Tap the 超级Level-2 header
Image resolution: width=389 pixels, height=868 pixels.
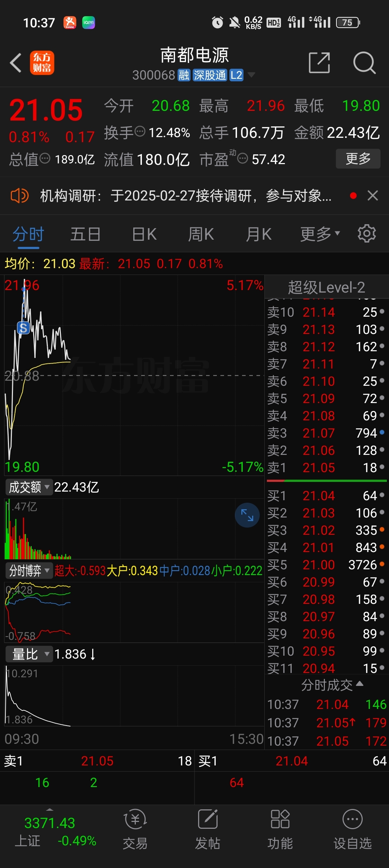[x=326, y=287]
